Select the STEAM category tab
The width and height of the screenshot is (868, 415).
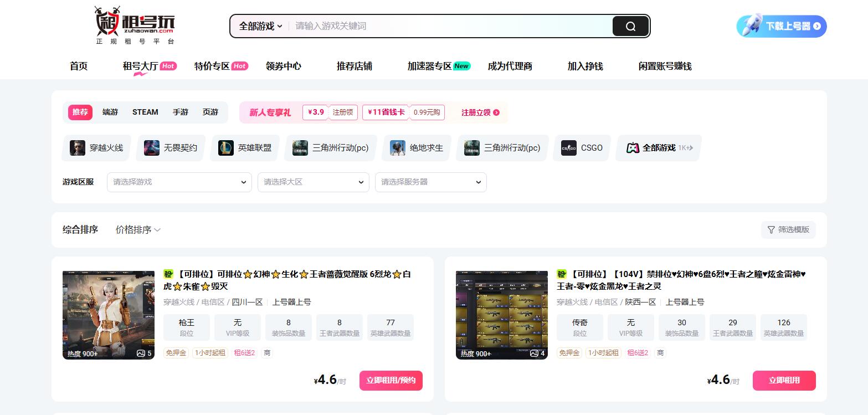click(145, 112)
